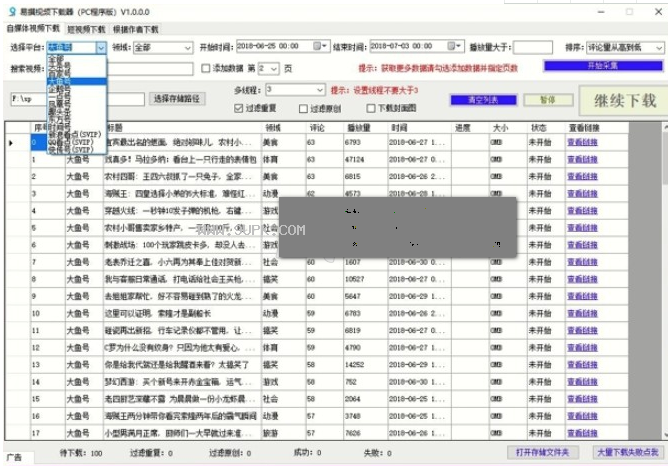Image resolution: width=668 pixels, height=466 pixels.
Task: Click the 大小 column header
Action: (508, 127)
